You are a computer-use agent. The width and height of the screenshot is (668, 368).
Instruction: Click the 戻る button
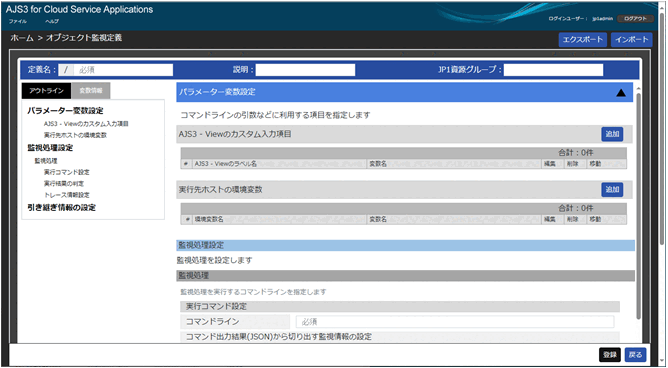[635, 355]
